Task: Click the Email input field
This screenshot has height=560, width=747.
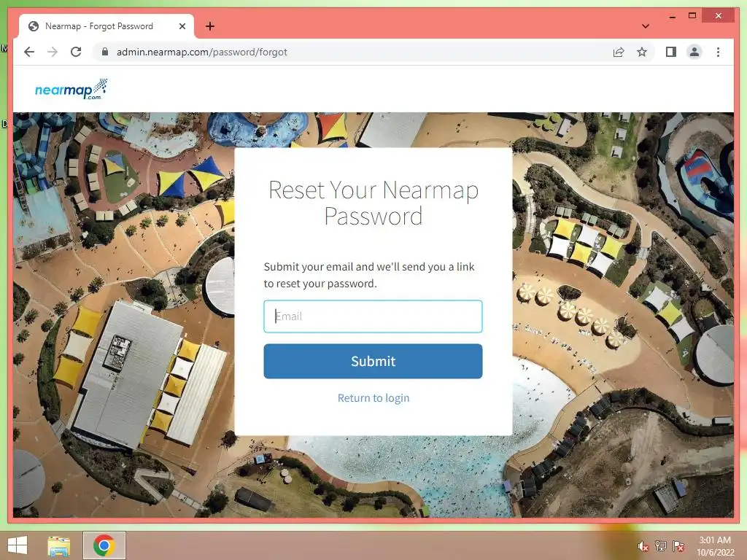Action: 373,316
